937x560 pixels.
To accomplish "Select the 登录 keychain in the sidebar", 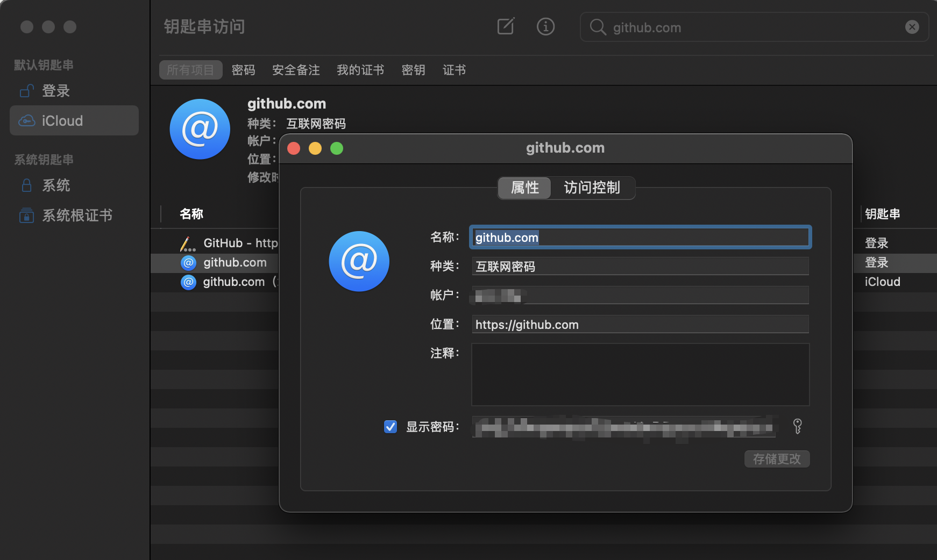I will [74, 91].
